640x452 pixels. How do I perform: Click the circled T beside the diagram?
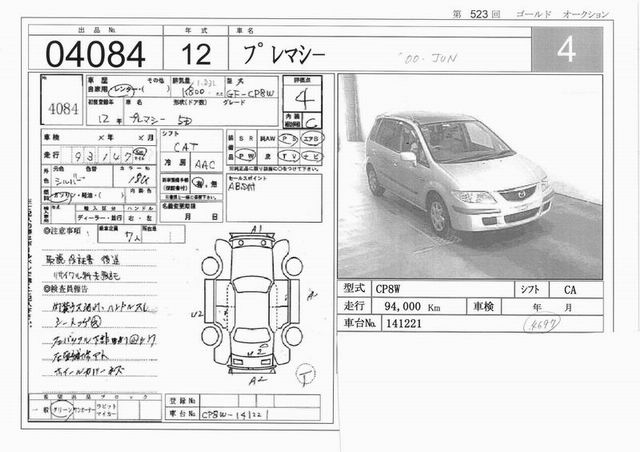305,375
